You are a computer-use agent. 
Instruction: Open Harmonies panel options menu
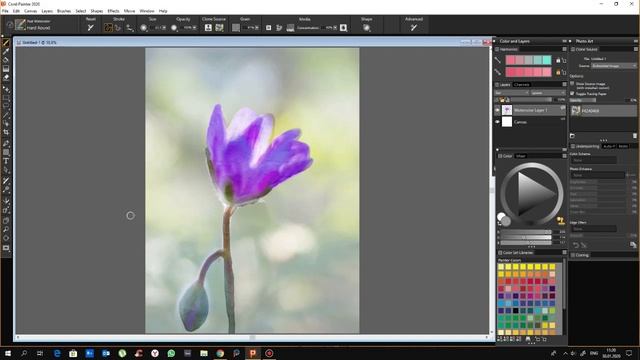[564, 49]
